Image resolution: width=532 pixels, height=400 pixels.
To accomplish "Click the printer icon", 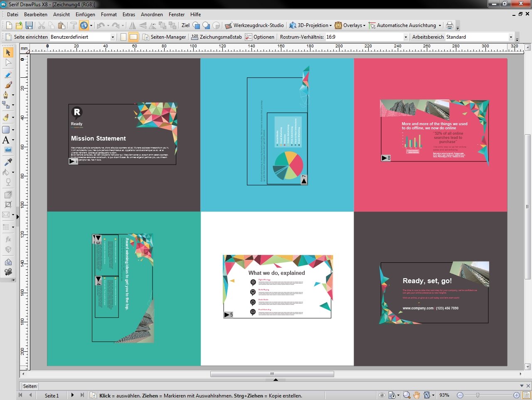I will [450, 25].
